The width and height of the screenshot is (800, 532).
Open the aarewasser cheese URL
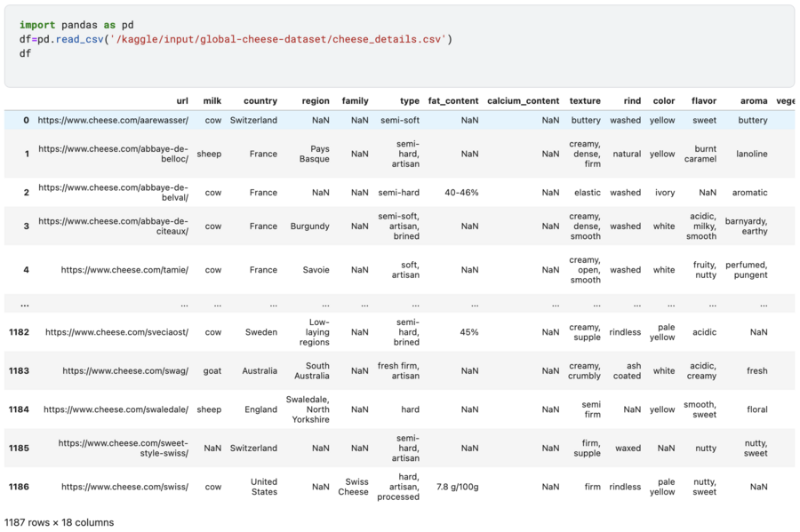(x=113, y=120)
